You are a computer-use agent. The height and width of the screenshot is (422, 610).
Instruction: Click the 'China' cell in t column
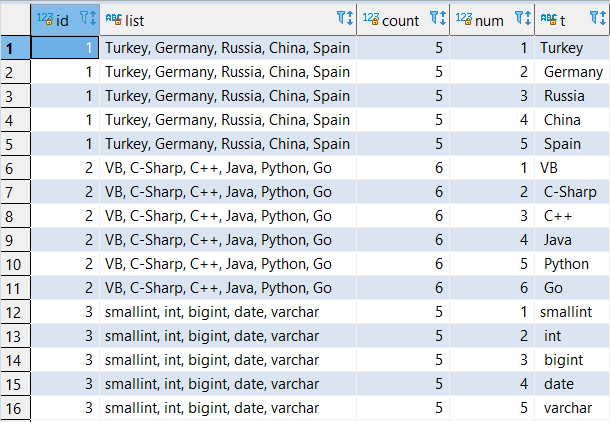pos(572,120)
